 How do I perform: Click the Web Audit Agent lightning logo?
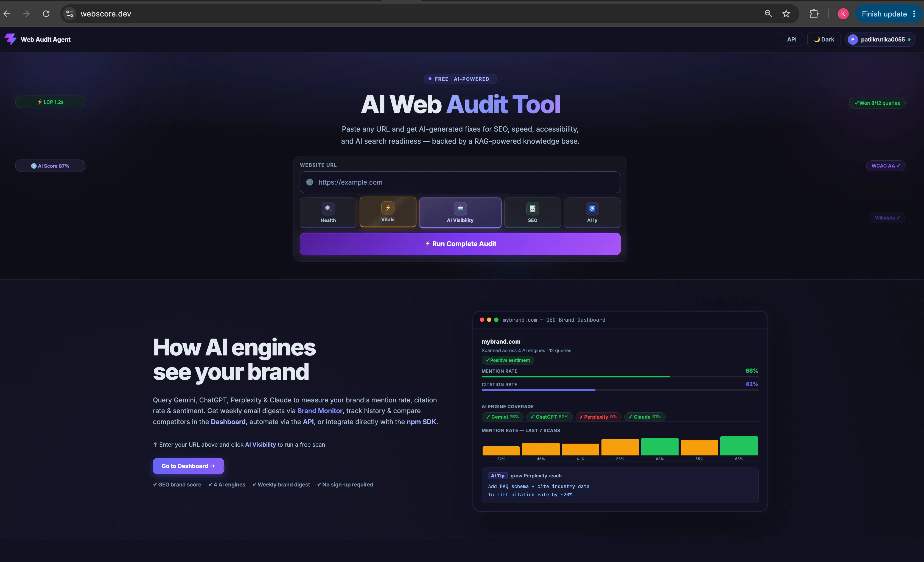pos(10,39)
